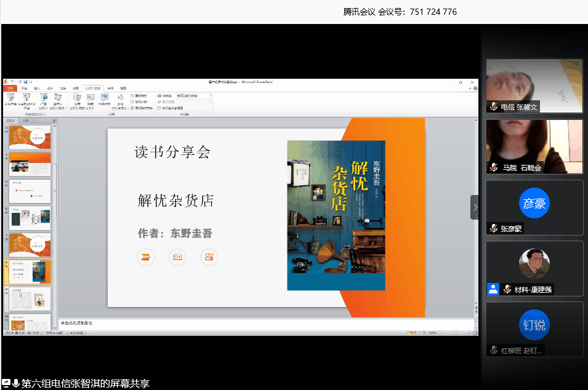Select slide 9 thumbnail in the panel
This screenshot has height=390, width=588.
tap(30, 298)
